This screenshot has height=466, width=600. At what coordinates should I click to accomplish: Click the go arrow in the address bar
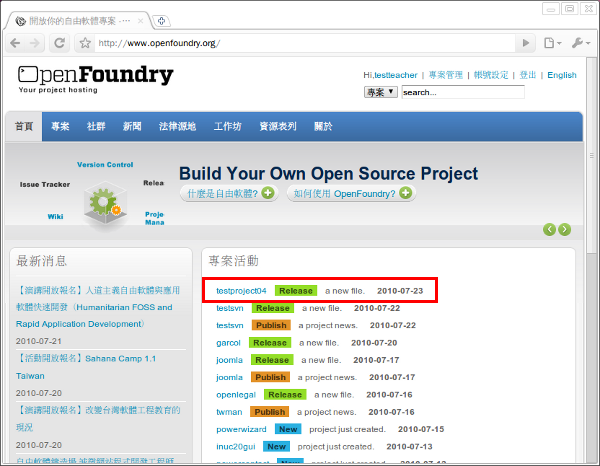(x=526, y=43)
